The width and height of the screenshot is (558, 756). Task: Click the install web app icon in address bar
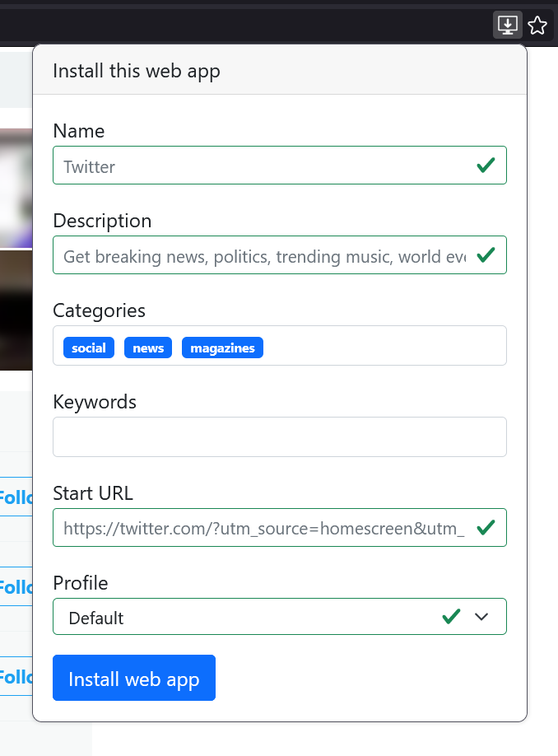508,25
